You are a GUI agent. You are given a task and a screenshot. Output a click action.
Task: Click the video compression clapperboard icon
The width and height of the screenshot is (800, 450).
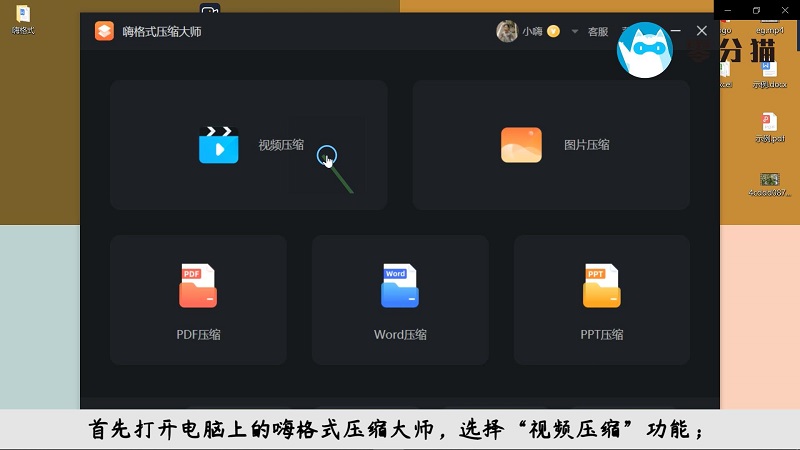[218, 145]
